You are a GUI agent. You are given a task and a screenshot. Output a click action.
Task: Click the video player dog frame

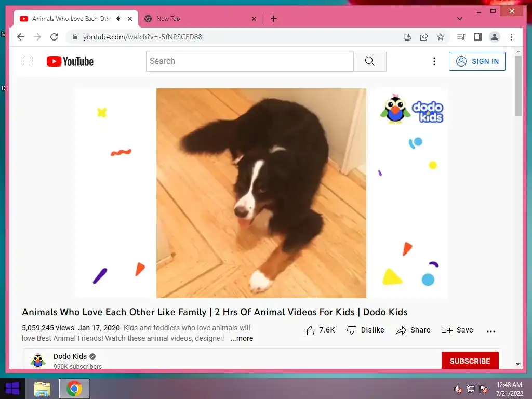pyautogui.click(x=261, y=193)
